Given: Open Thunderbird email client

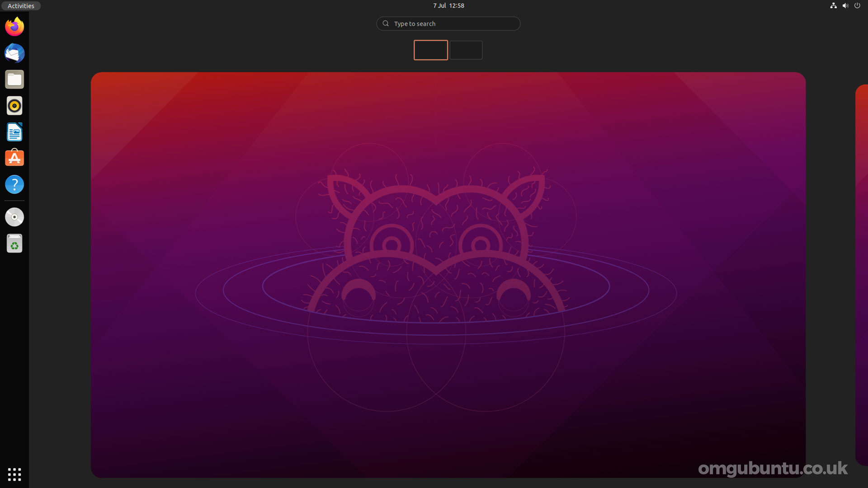Looking at the screenshot, I should [x=14, y=53].
